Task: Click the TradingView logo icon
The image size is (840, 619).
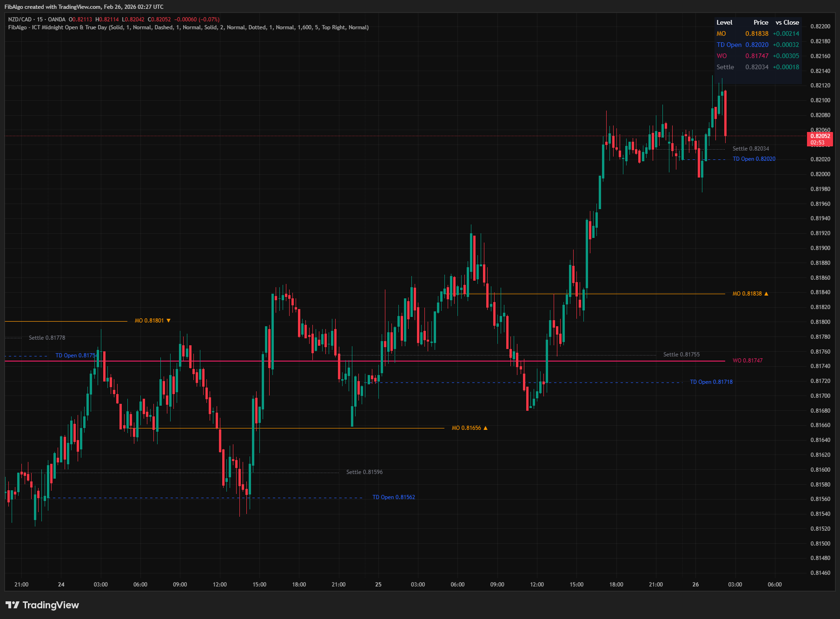Action: click(13, 605)
